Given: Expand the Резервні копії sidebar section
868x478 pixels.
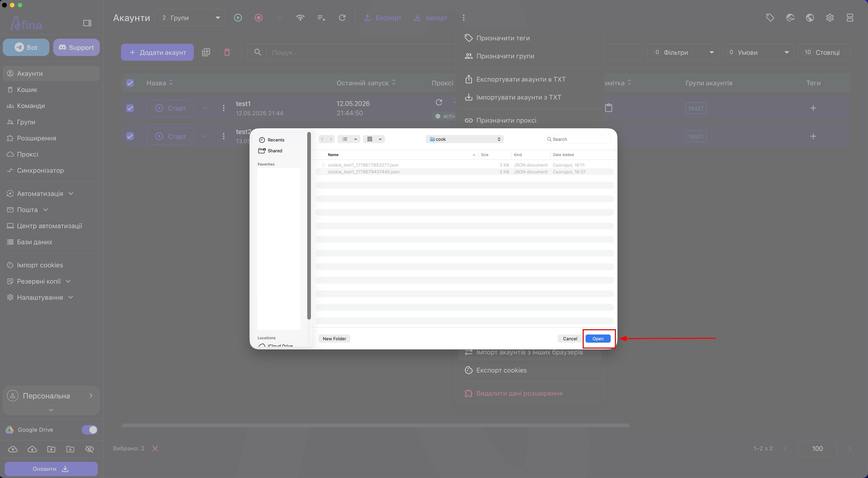Looking at the screenshot, I should 68,281.
